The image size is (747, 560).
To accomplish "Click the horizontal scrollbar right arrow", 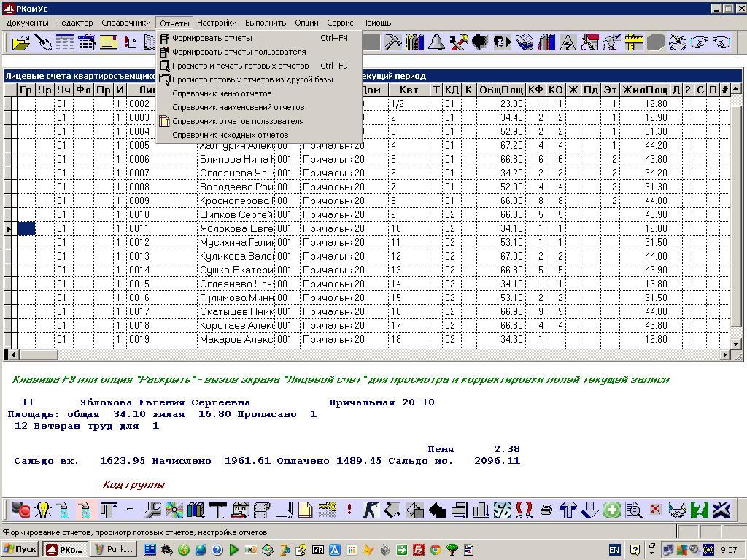I will [x=726, y=354].
